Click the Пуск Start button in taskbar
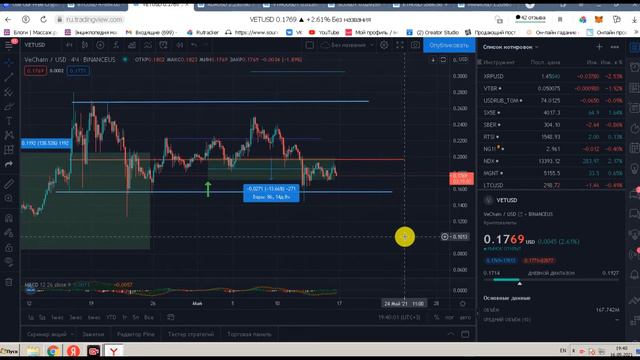The width and height of the screenshot is (640, 360). point(10,351)
